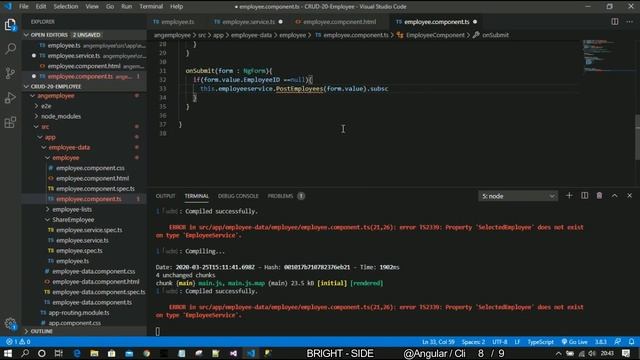Switch to the DEBUG CONSOLE panel tab
The image size is (640, 360).
[238, 196]
